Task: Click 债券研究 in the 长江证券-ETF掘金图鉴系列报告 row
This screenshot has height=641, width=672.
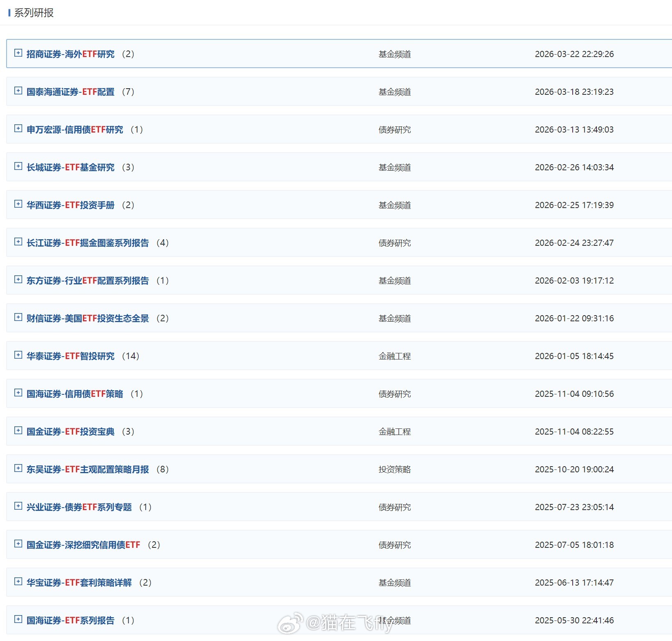Action: click(394, 243)
